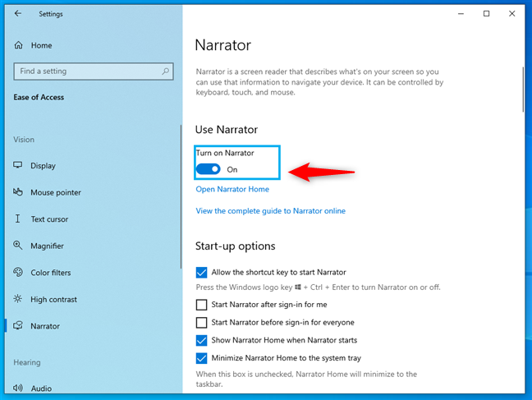Image resolution: width=532 pixels, height=400 pixels.
Task: Click the main content vertical scrollbar
Action: coord(523,90)
